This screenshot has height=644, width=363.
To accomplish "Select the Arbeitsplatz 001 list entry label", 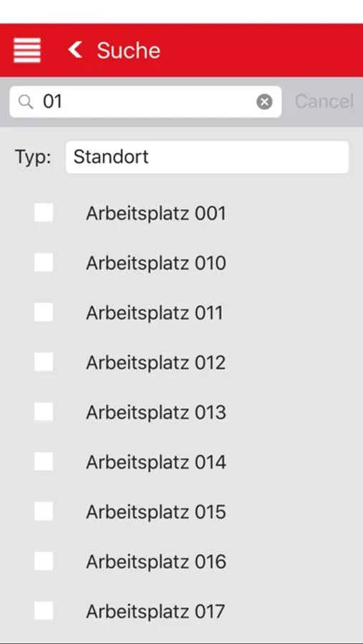I will point(156,213).
